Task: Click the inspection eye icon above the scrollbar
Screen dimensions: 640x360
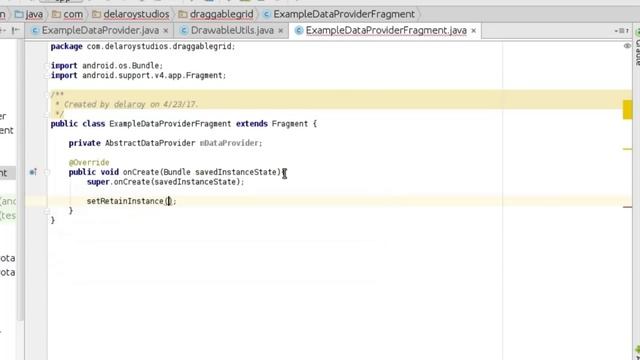Action: point(627,46)
